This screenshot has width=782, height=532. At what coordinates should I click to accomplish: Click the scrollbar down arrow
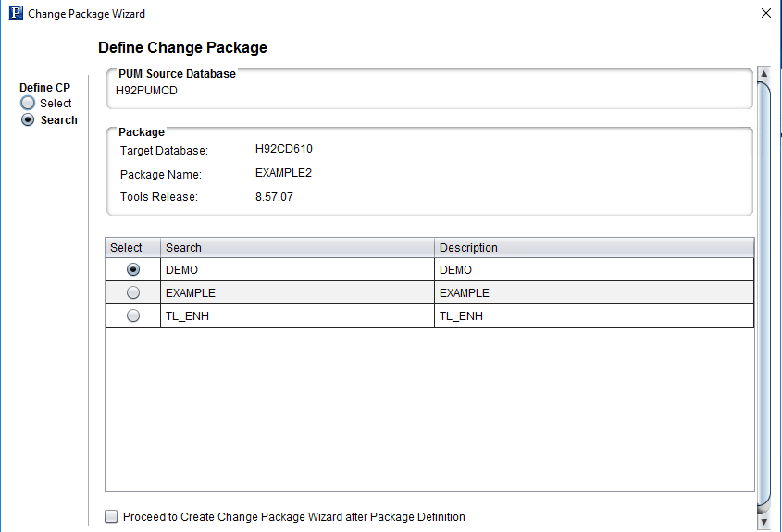763,522
